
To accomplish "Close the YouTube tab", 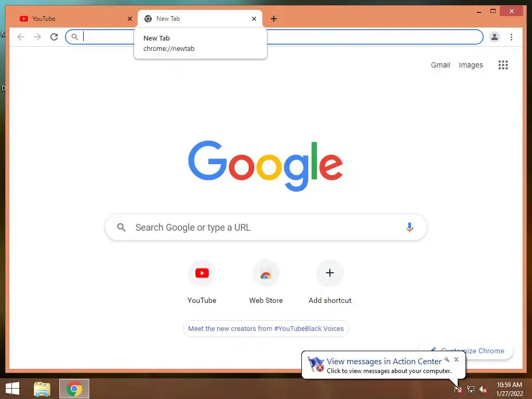I will [129, 19].
